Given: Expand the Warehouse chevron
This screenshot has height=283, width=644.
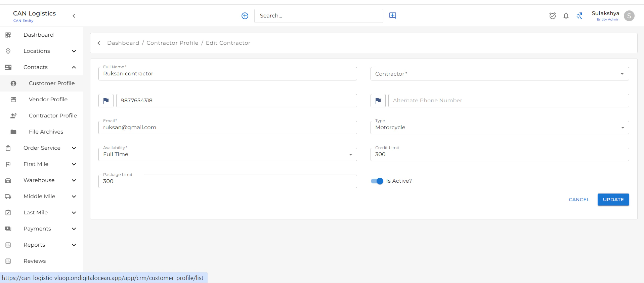Looking at the screenshot, I should coord(74,180).
